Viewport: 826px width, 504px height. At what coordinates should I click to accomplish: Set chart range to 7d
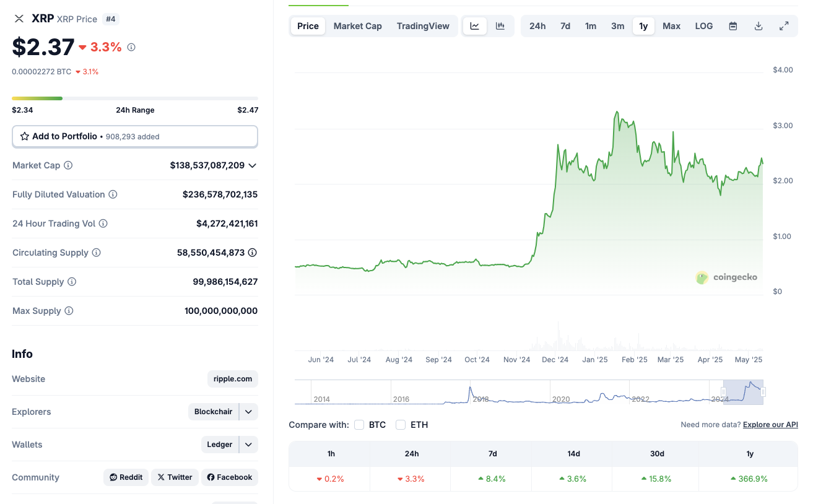[x=565, y=26]
